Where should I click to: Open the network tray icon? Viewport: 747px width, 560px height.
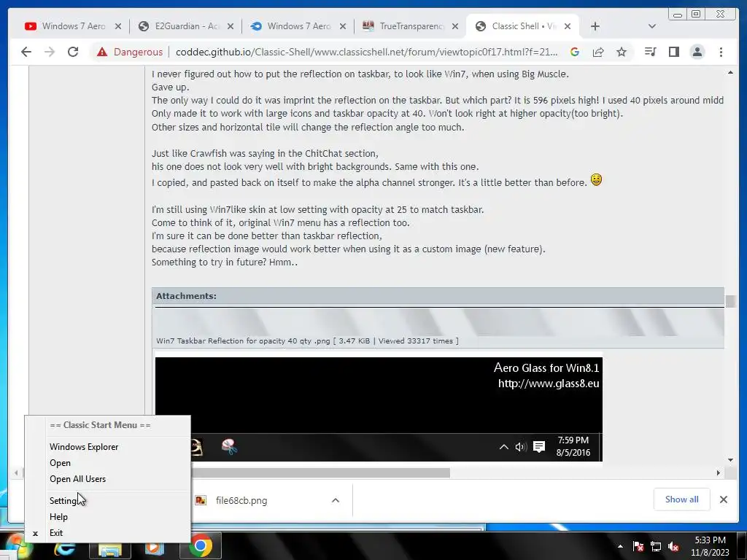pos(656,546)
